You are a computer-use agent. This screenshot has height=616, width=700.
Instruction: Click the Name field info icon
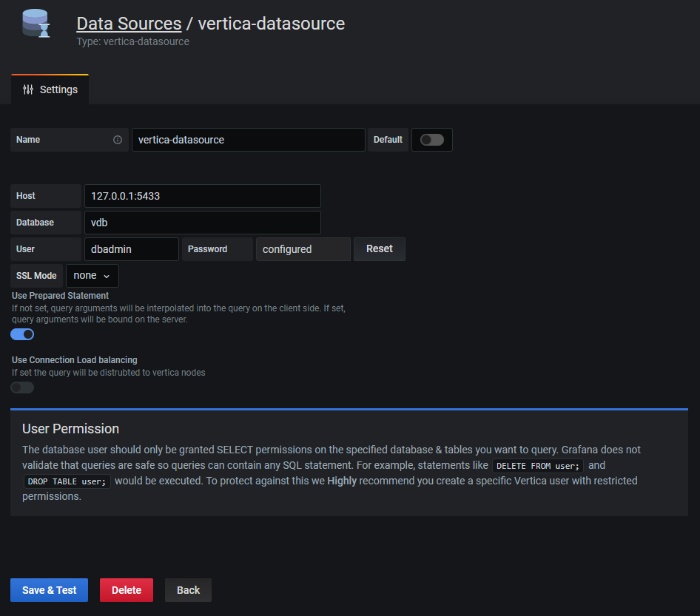pos(118,140)
